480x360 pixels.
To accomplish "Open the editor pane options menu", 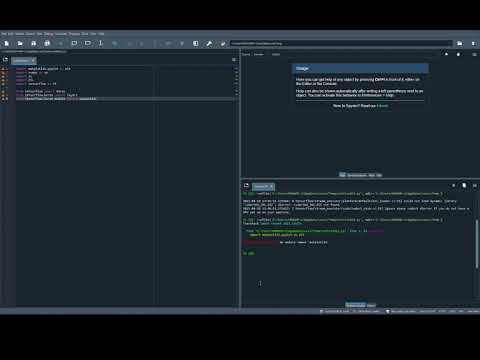I will tap(234, 60).
